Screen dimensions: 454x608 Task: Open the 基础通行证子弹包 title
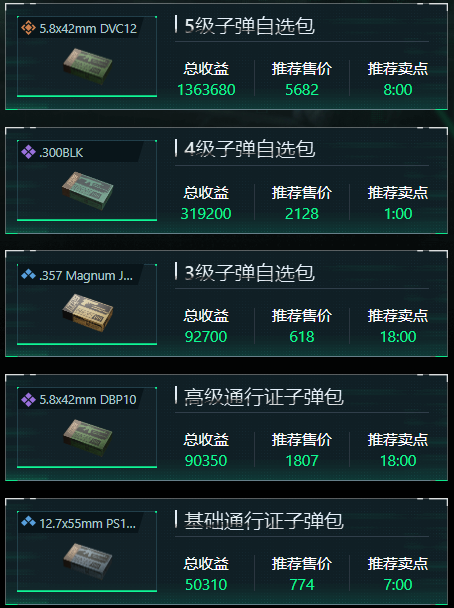point(264,521)
